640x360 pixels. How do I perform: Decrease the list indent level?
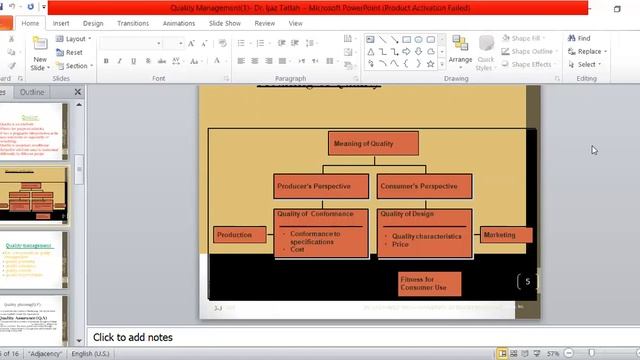[x=282, y=43]
